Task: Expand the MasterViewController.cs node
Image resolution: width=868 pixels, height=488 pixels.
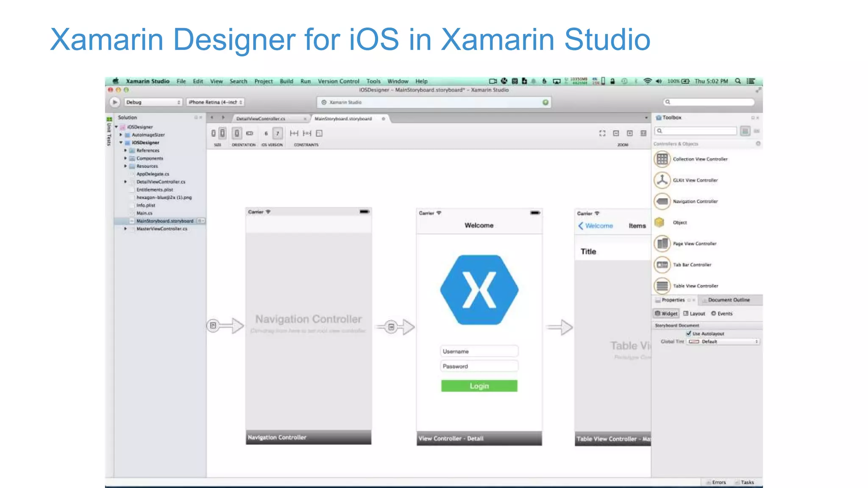Action: [x=125, y=229]
